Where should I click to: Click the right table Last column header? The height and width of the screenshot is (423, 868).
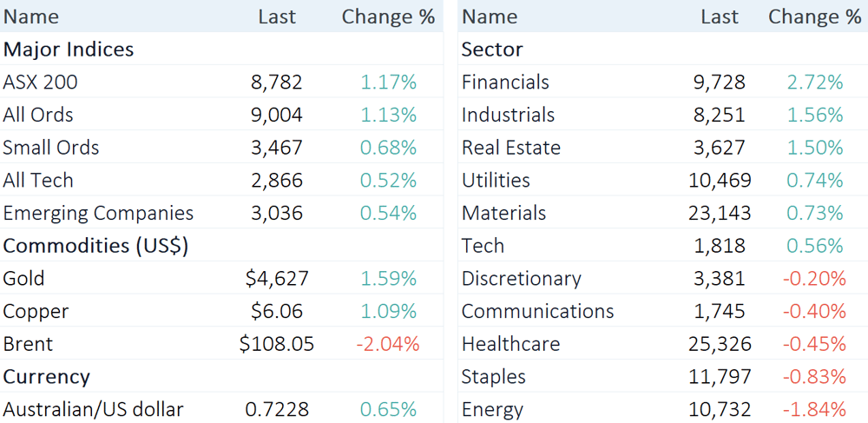(x=720, y=17)
